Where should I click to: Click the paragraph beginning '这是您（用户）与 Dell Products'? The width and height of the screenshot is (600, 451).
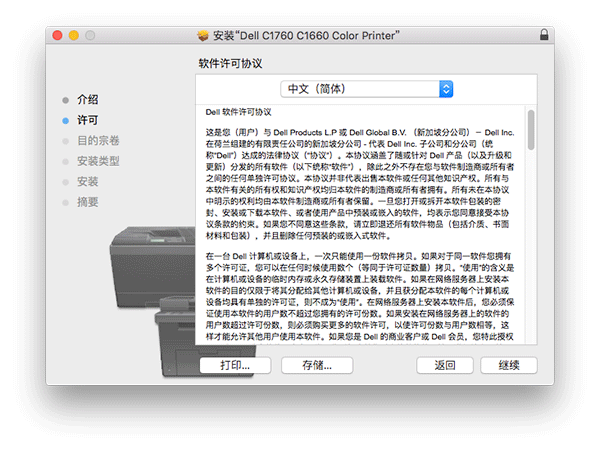coord(360,184)
